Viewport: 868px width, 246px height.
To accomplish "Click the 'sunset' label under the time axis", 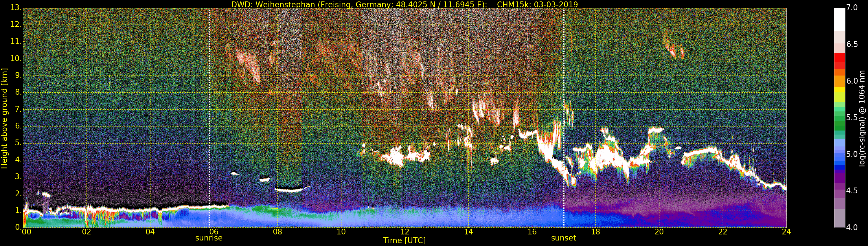I will (563, 238).
